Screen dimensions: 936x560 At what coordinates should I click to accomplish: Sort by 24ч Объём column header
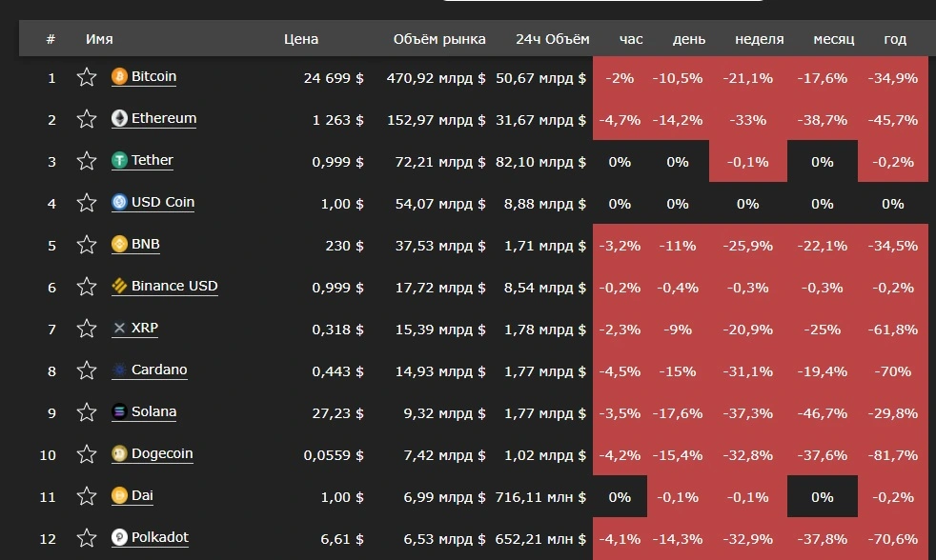[x=552, y=39]
